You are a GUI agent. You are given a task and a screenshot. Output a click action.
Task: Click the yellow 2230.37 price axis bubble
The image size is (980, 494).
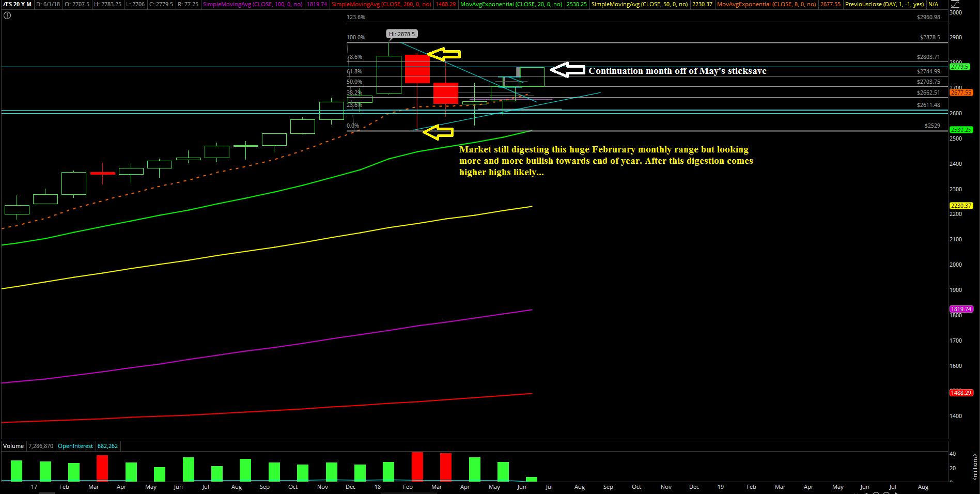pyautogui.click(x=961, y=206)
